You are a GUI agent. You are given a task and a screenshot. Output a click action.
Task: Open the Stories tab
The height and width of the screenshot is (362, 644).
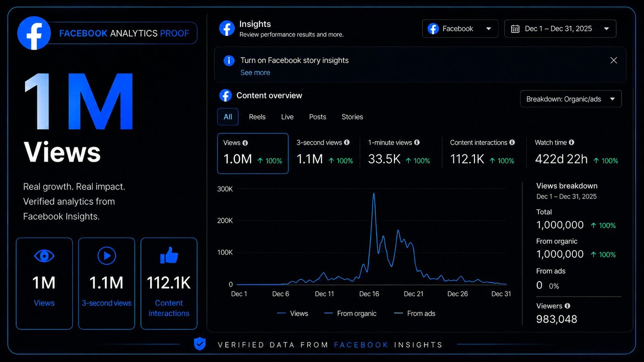[x=352, y=117]
